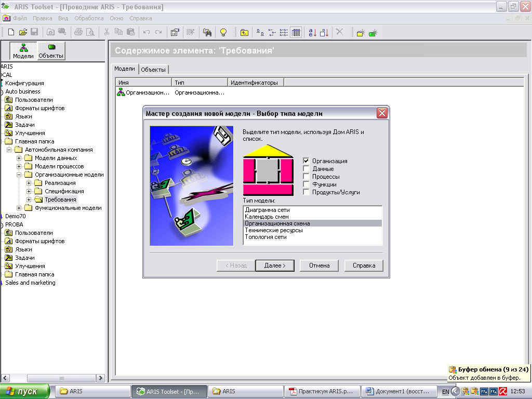Click the Print toolbar icon
532x399 pixels.
78,32
